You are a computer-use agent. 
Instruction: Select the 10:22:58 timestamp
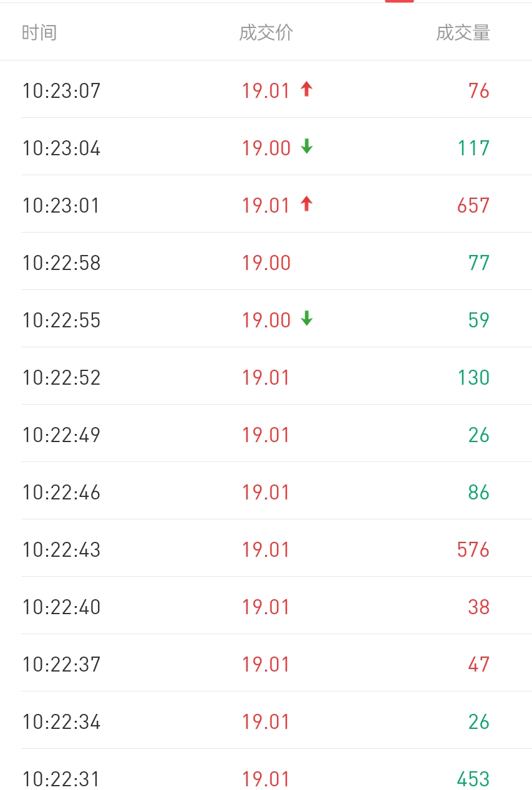(x=61, y=263)
